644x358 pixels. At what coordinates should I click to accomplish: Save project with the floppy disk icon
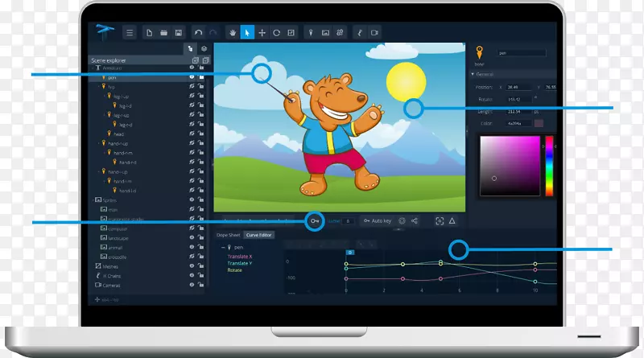tap(179, 33)
